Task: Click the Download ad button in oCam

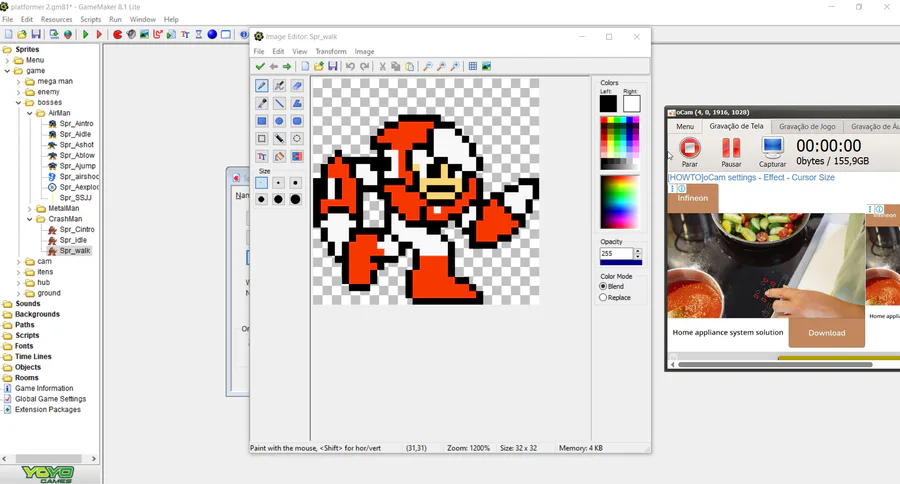Action: point(827,333)
